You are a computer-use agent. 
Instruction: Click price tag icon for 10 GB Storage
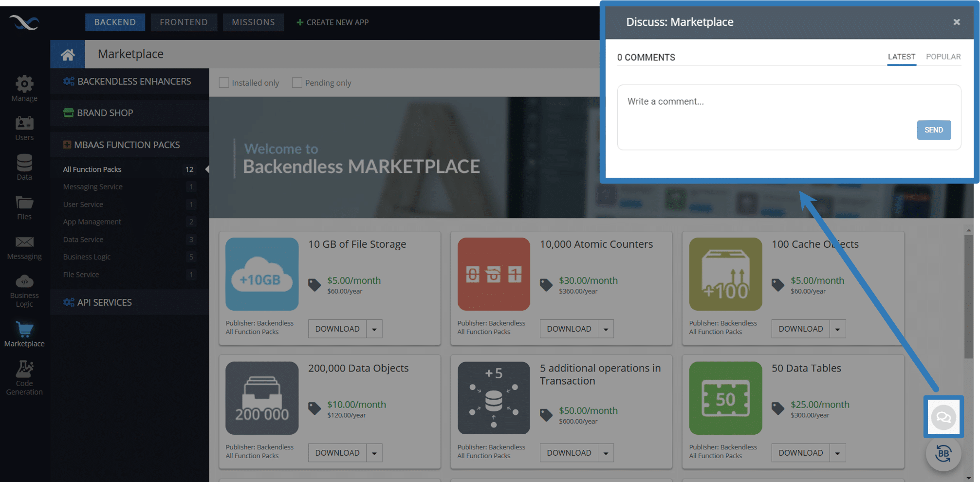(314, 285)
